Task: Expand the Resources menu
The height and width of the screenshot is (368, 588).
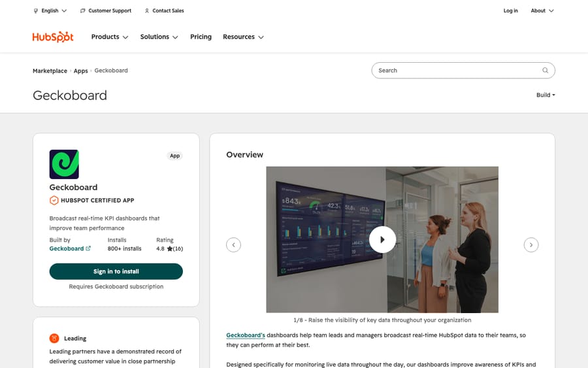Action: click(x=244, y=37)
